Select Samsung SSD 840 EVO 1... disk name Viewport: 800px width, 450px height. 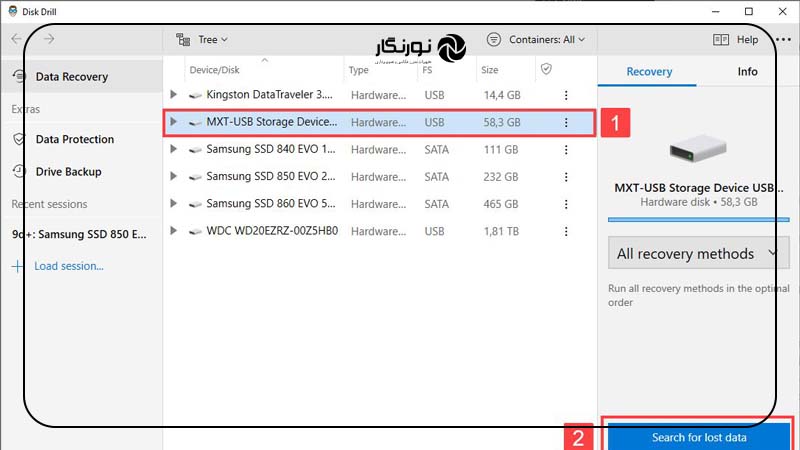[x=271, y=149]
